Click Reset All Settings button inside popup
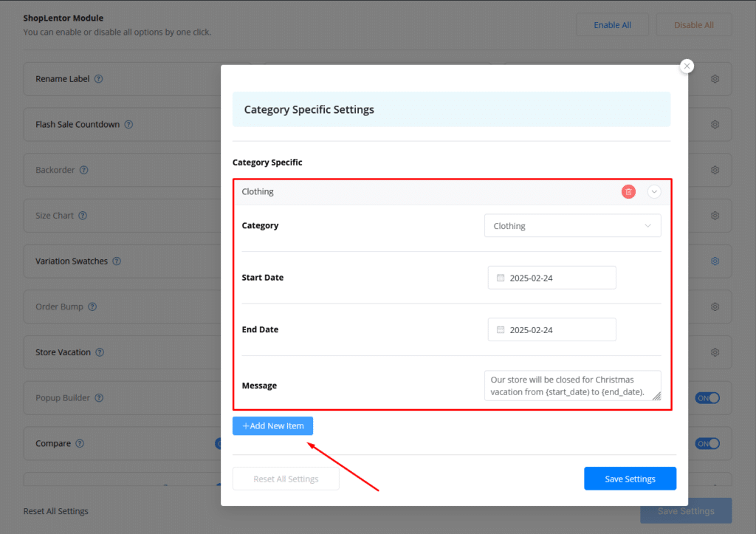The height and width of the screenshot is (534, 756). tap(286, 479)
